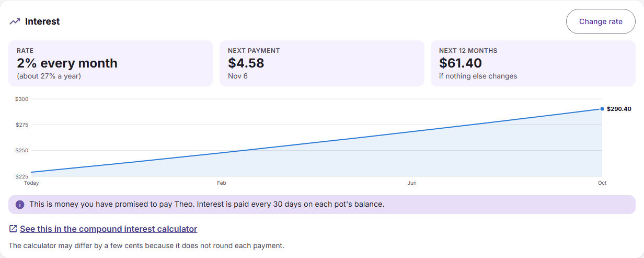Click the Feb x-axis label
This screenshot has height=258, width=644.
[x=222, y=183]
